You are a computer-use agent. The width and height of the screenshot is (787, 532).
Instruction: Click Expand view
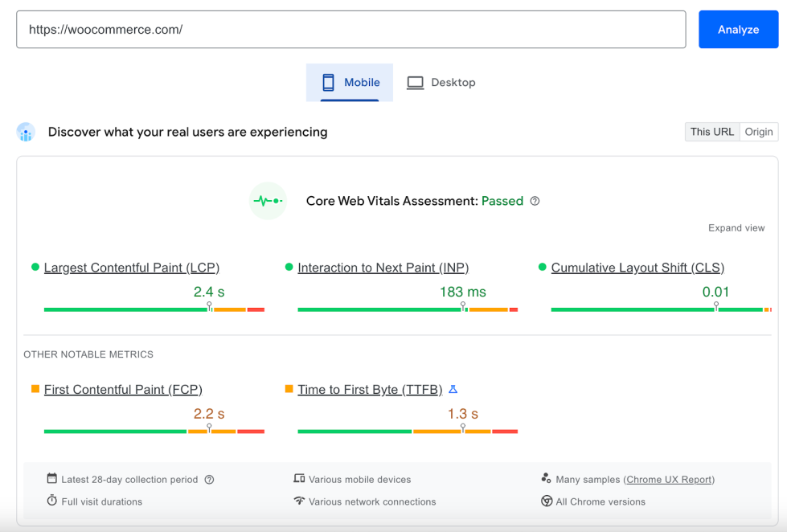pos(736,228)
